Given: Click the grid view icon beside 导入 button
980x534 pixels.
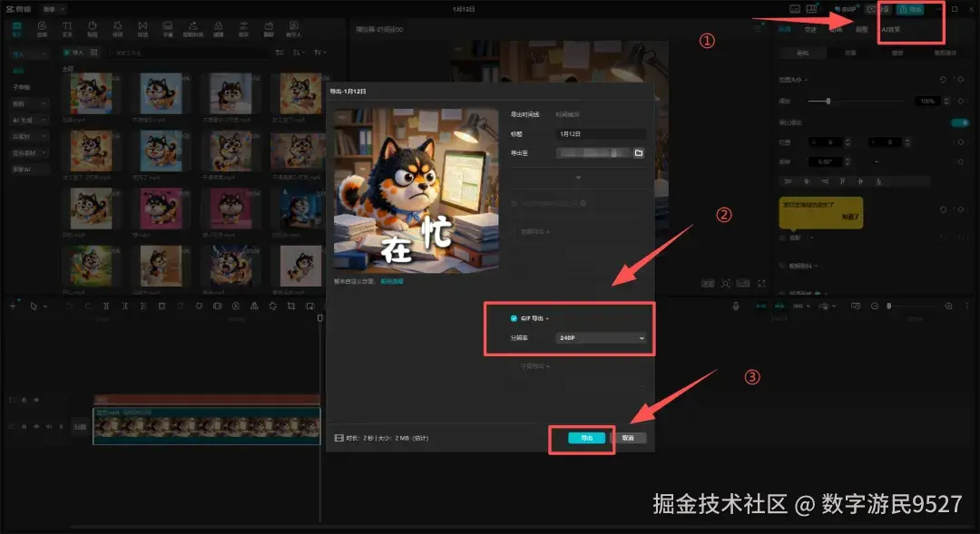Looking at the screenshot, I should (x=93, y=53).
